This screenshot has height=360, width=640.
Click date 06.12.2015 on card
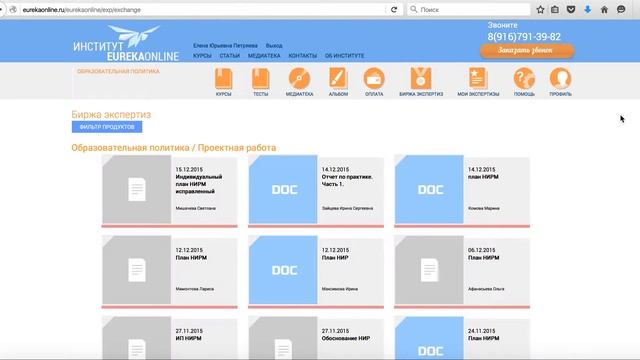click(482, 250)
